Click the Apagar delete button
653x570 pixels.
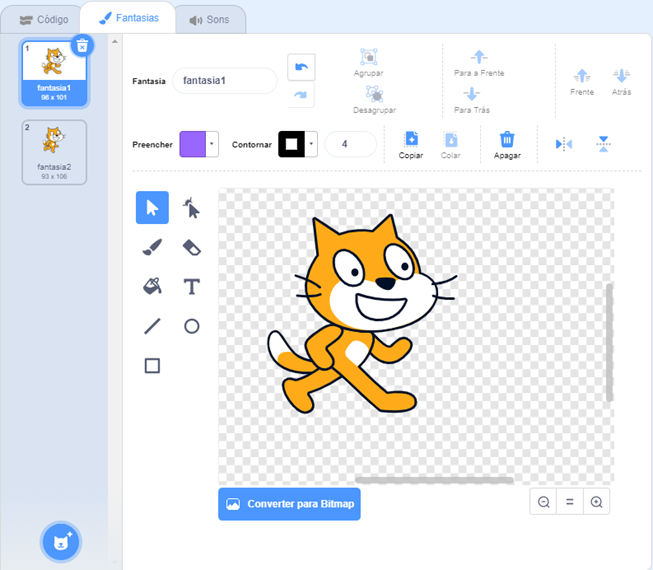click(x=507, y=144)
